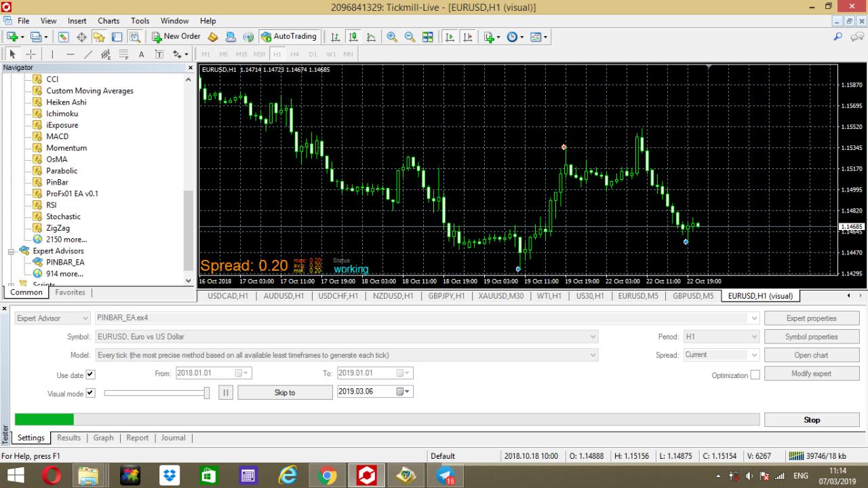Toggle chart auto scroll

pos(449,37)
